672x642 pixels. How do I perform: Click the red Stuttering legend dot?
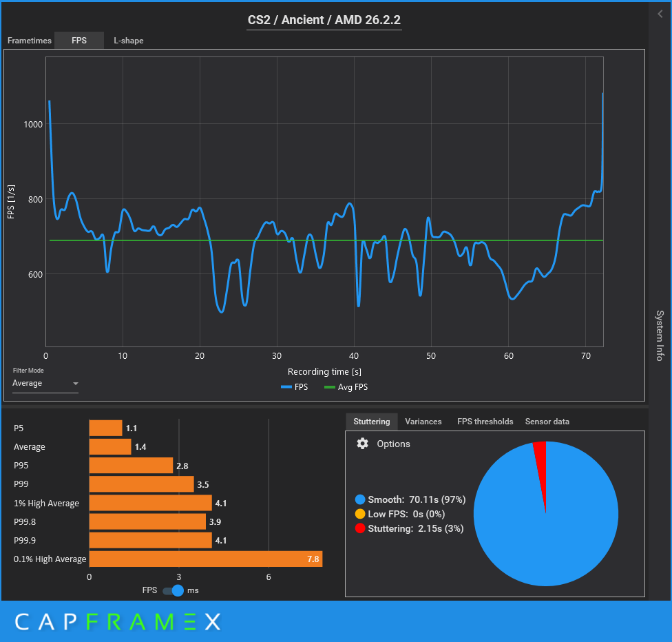(359, 528)
